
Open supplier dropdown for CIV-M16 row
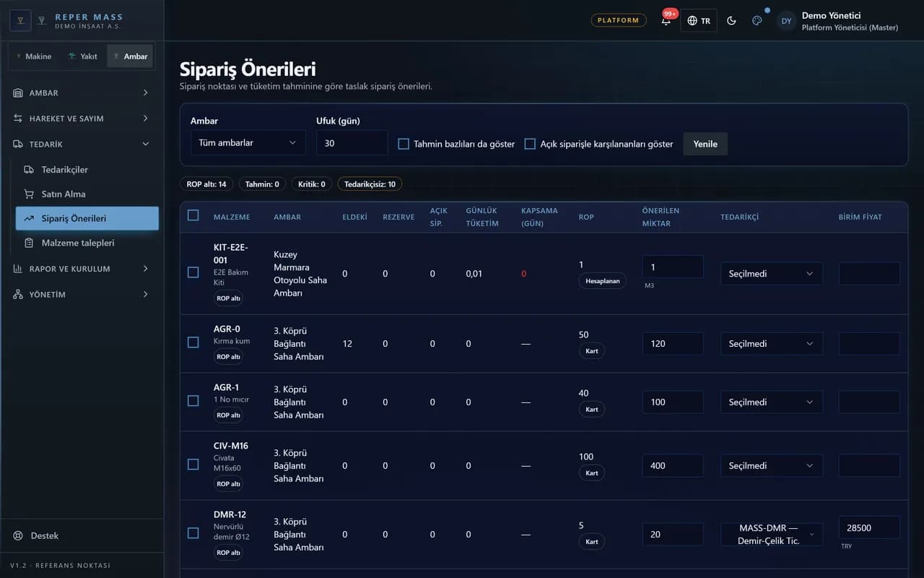point(771,466)
